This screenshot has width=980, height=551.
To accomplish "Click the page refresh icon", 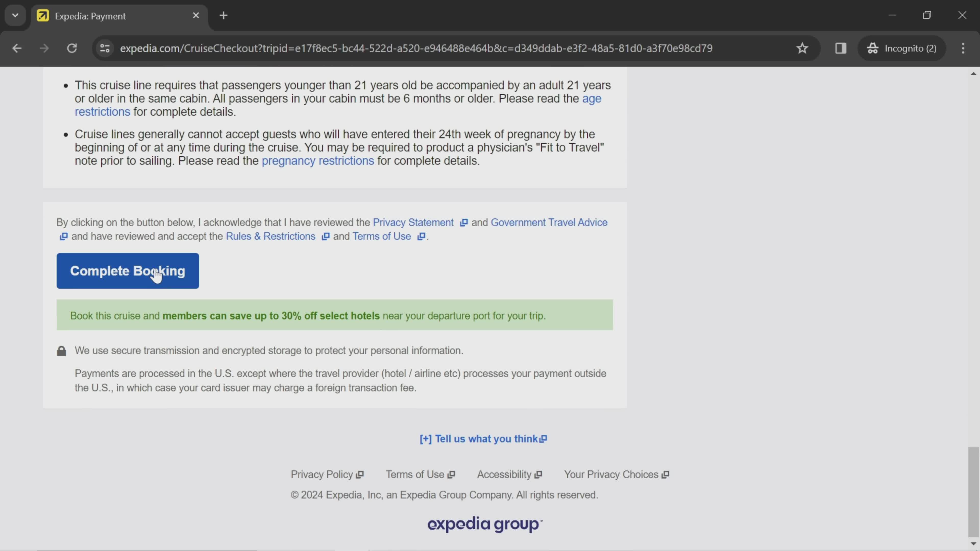I will (71, 48).
